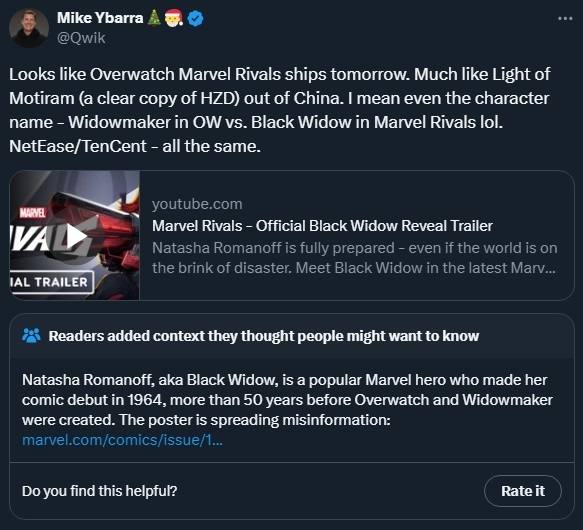Image resolution: width=583 pixels, height=530 pixels.
Task: Play the Black Widow trailer video
Action: click(77, 236)
